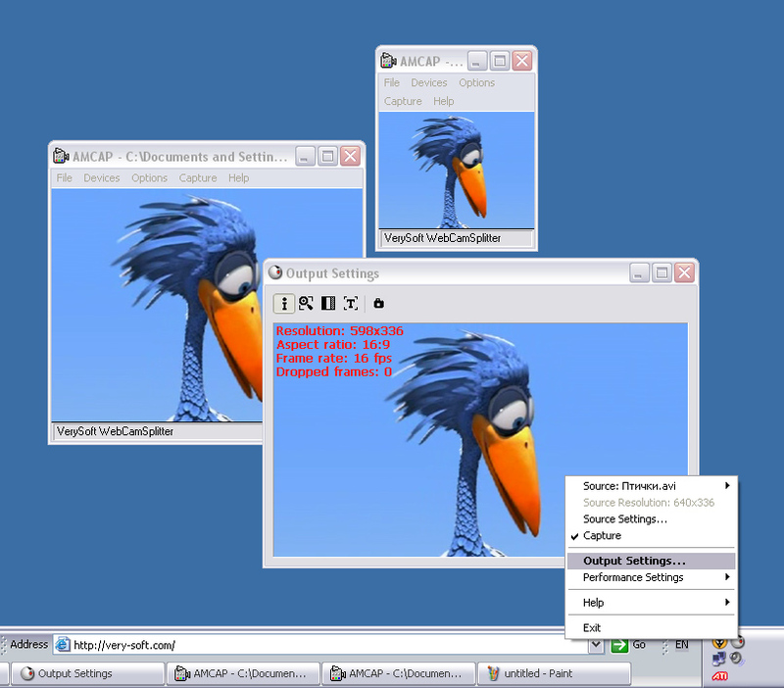Viewport: 784px width, 688px height.
Task: Choose Exit from the tray context menu
Action: click(x=651, y=628)
